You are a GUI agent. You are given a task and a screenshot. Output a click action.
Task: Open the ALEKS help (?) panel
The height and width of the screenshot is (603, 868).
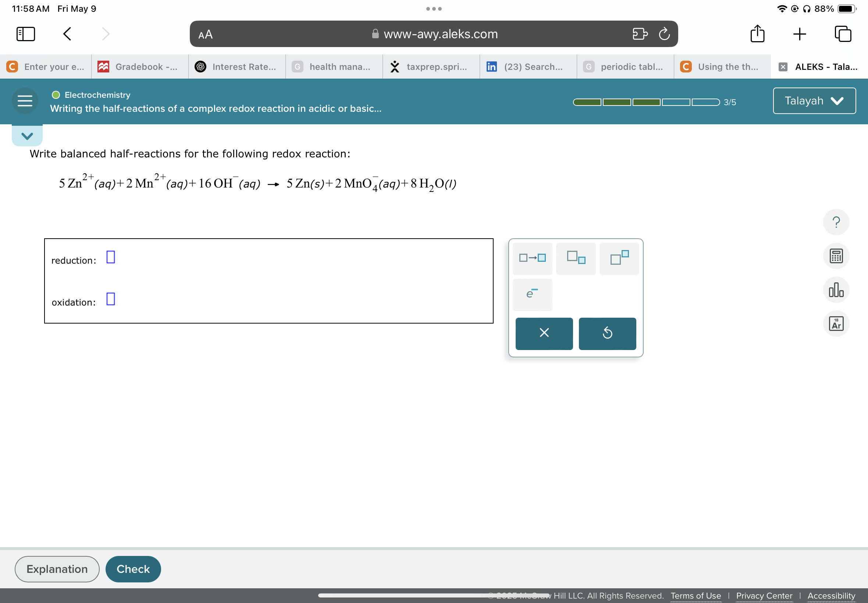click(x=836, y=222)
